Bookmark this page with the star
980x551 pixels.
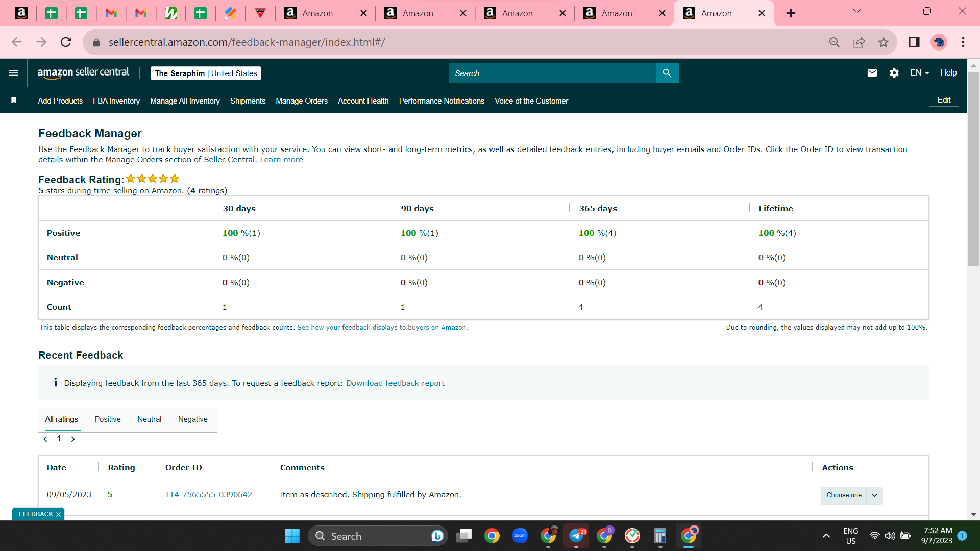pos(884,42)
